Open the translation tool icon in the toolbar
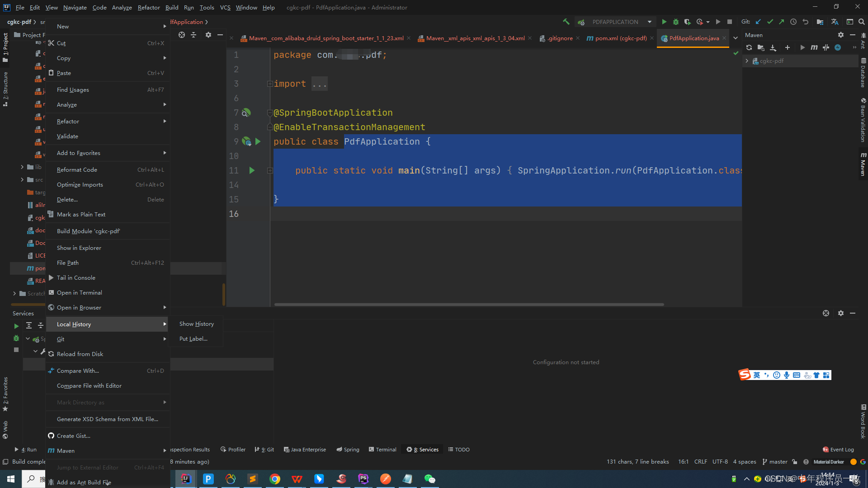This screenshot has height=488, width=868. tap(835, 22)
